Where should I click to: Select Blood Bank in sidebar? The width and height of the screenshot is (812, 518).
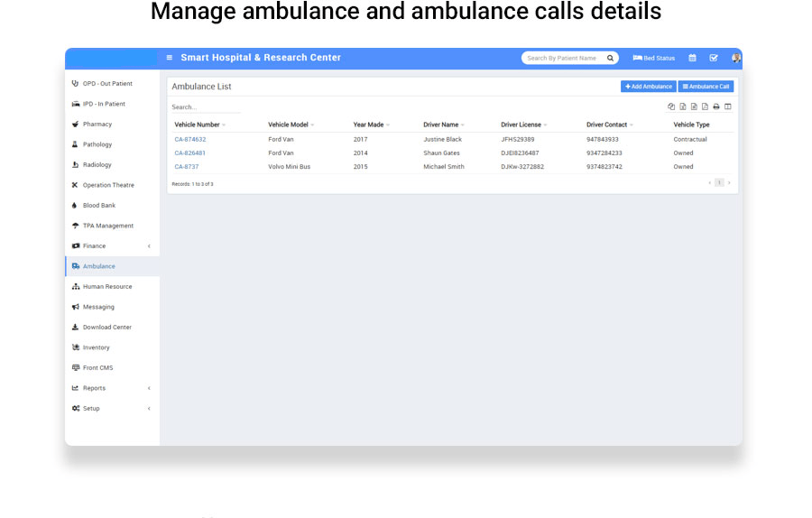[99, 206]
